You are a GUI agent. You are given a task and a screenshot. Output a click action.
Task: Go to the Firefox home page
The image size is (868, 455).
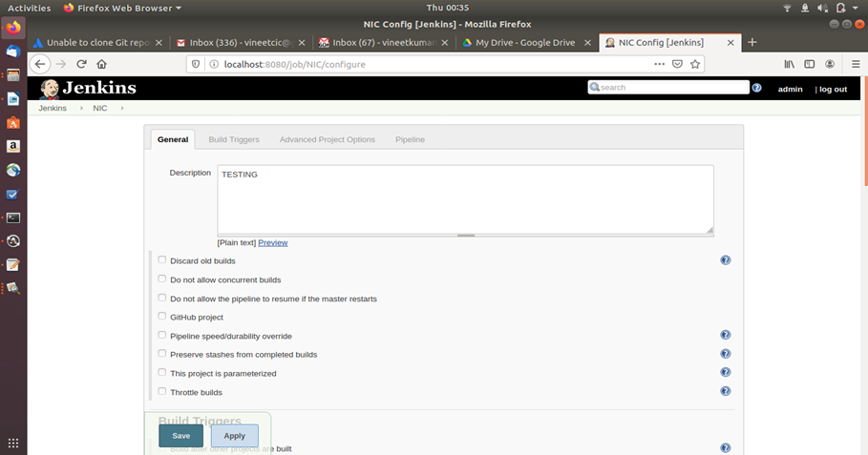click(x=102, y=64)
